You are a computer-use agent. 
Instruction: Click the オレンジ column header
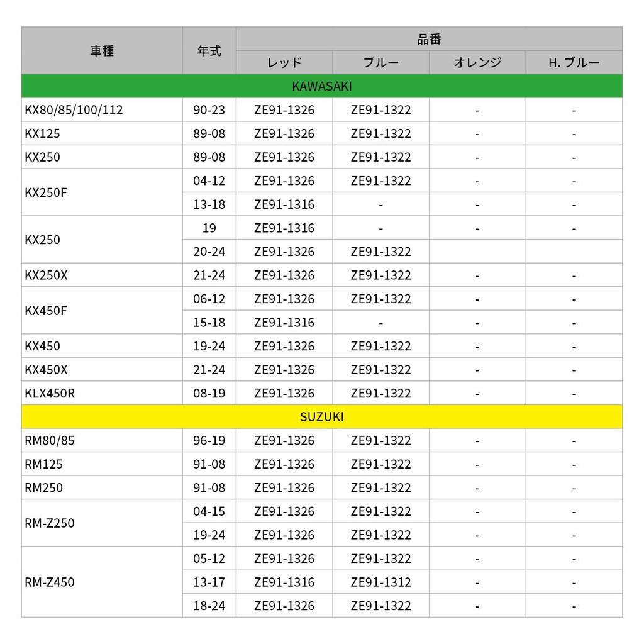(x=477, y=63)
